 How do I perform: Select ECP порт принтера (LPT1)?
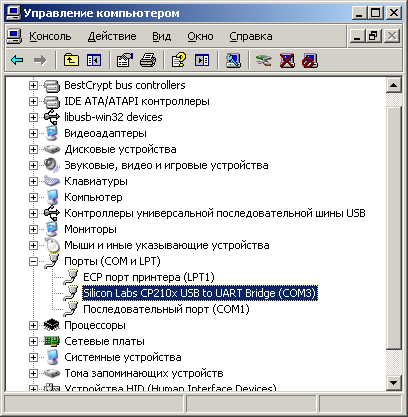coord(149,277)
